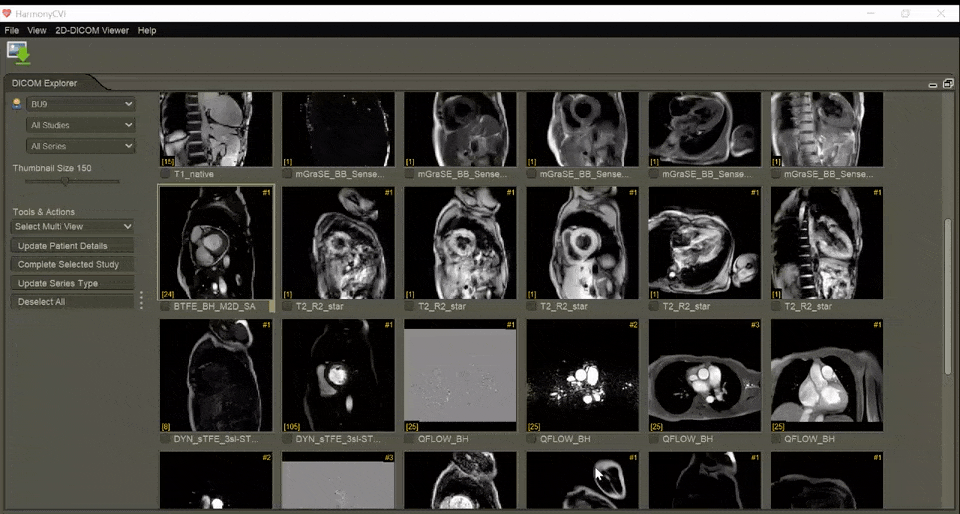This screenshot has width=960, height=514.
Task: Click the HarmonyCVI heart logo in title bar
Action: pos(7,13)
